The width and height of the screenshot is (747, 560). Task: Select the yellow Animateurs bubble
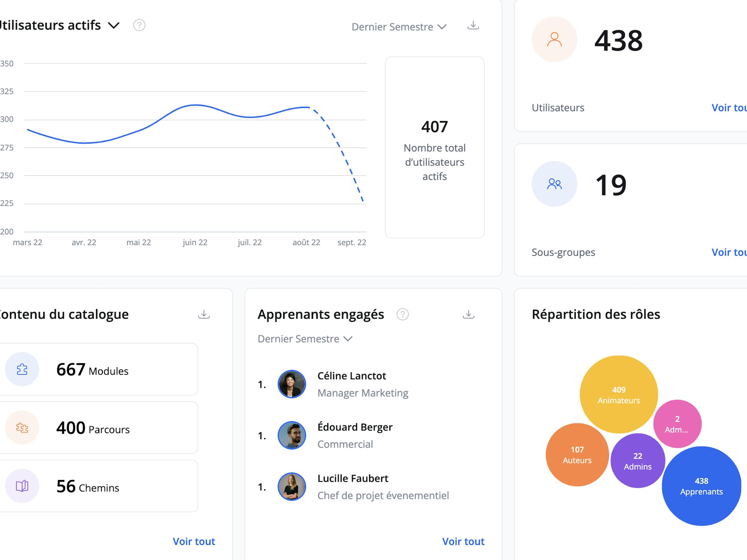(619, 395)
